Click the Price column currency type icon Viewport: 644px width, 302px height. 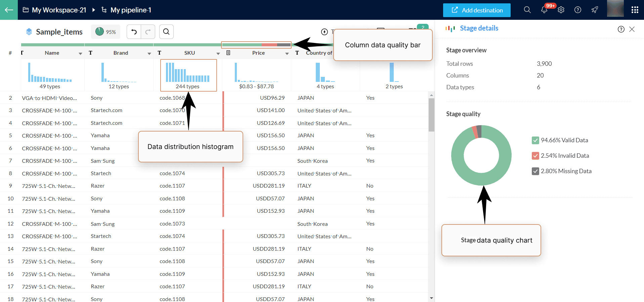click(228, 53)
